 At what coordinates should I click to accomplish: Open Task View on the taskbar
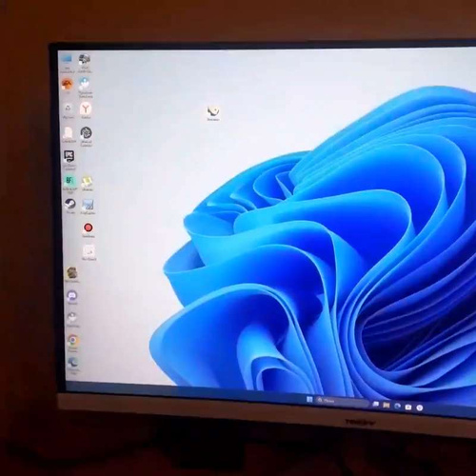[376, 404]
